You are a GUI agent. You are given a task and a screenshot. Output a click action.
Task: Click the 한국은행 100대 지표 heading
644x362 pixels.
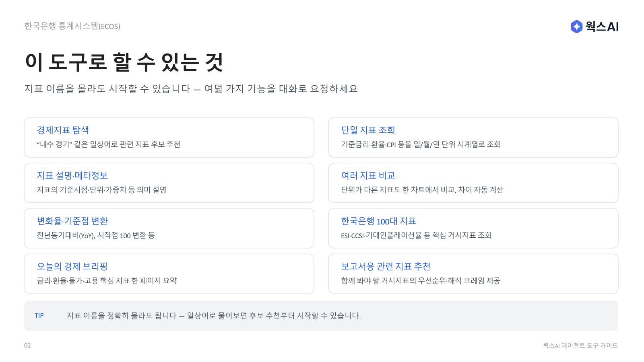tap(378, 221)
